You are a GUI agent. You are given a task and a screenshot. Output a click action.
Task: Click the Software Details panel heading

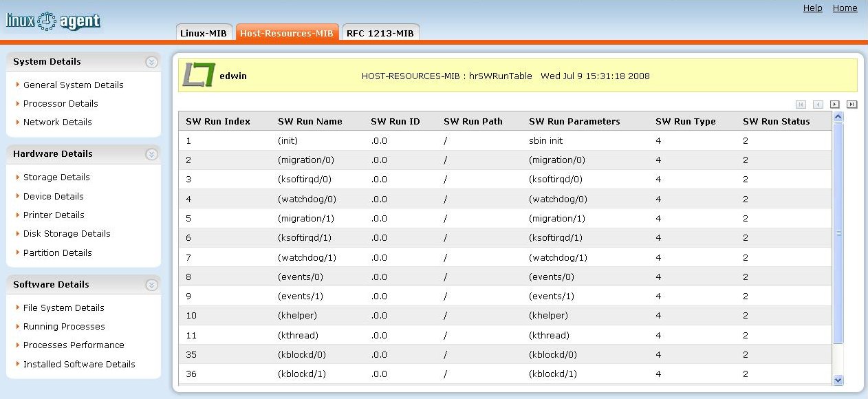pos(51,285)
